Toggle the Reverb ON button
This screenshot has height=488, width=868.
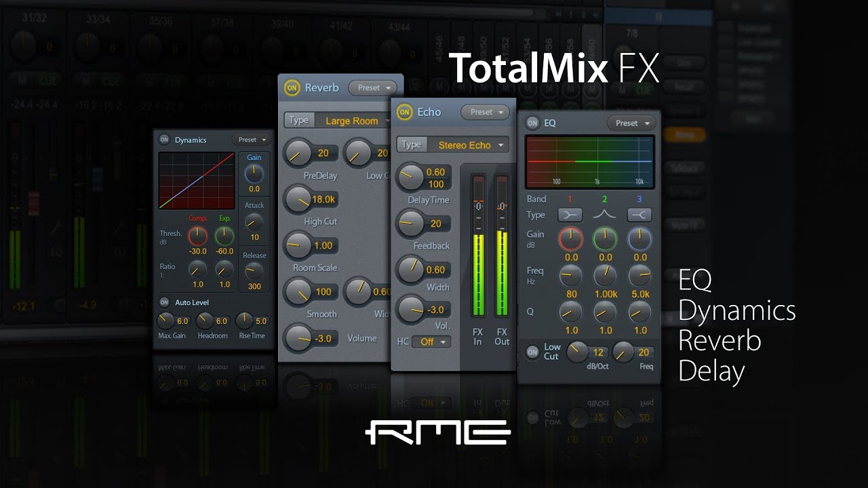pyautogui.click(x=292, y=87)
